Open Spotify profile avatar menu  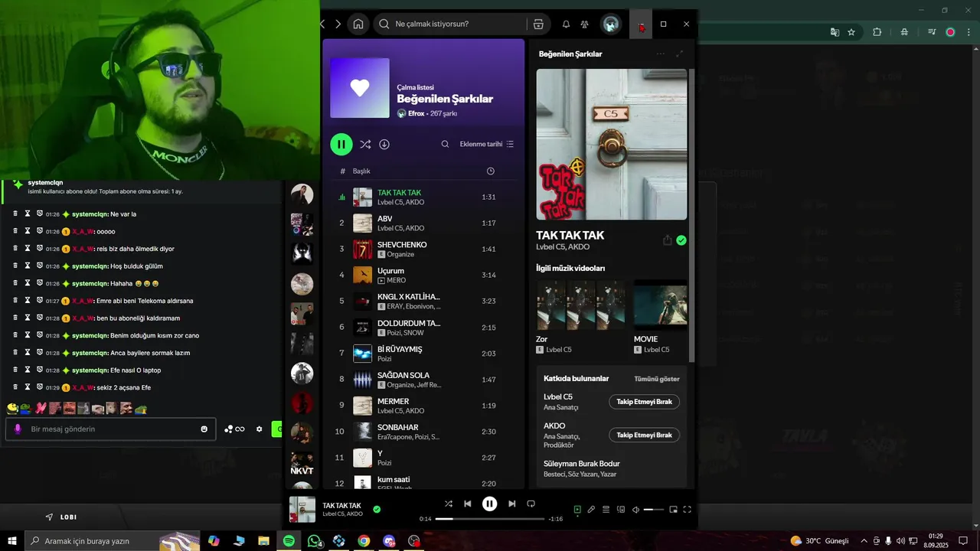pyautogui.click(x=610, y=24)
